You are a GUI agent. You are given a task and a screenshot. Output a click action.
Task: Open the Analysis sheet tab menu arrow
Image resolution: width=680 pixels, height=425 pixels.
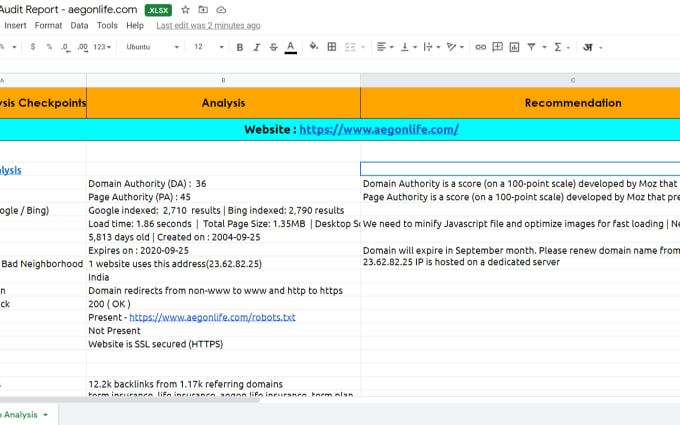coord(46,415)
